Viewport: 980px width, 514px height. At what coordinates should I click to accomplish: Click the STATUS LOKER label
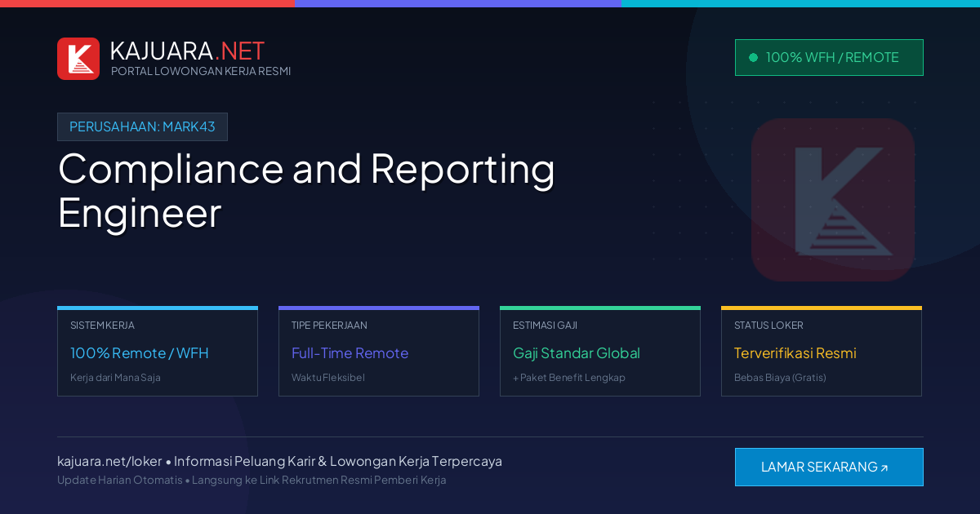768,326
